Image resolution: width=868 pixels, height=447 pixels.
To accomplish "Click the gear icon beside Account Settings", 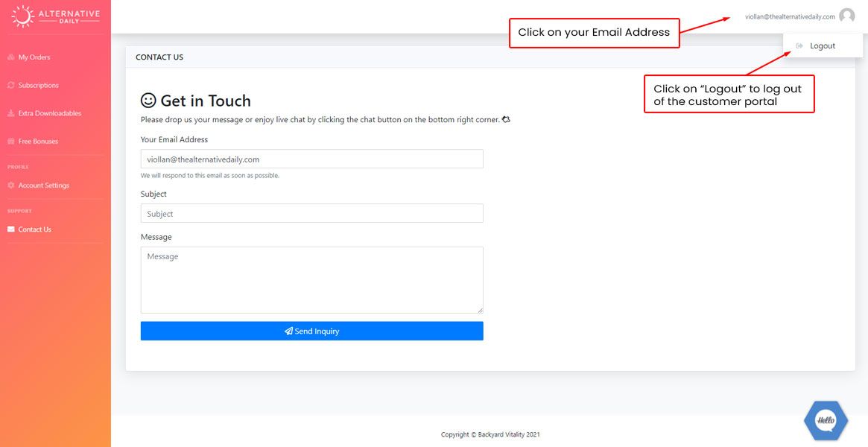I will tap(10, 186).
